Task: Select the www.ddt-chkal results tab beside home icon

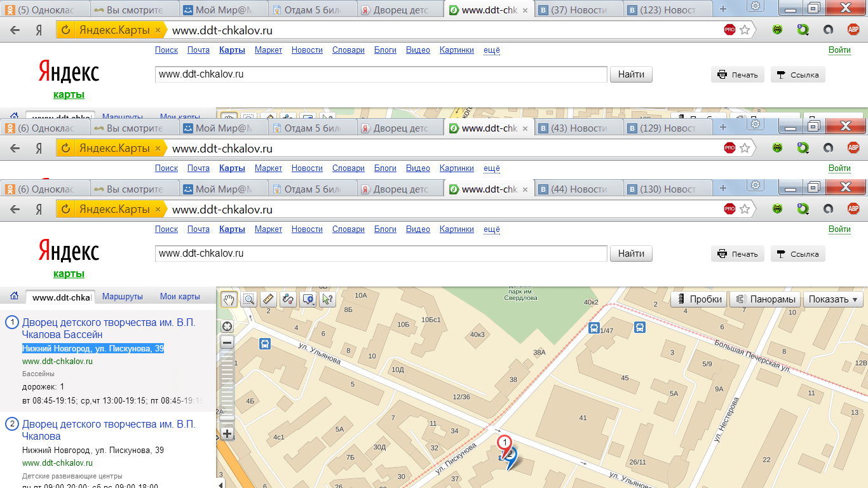Action: click(61, 297)
